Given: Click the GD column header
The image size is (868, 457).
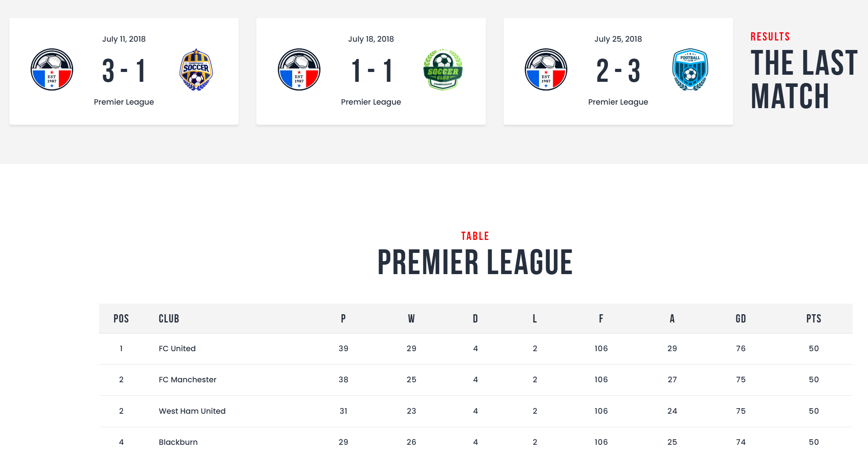Looking at the screenshot, I should click(741, 319).
